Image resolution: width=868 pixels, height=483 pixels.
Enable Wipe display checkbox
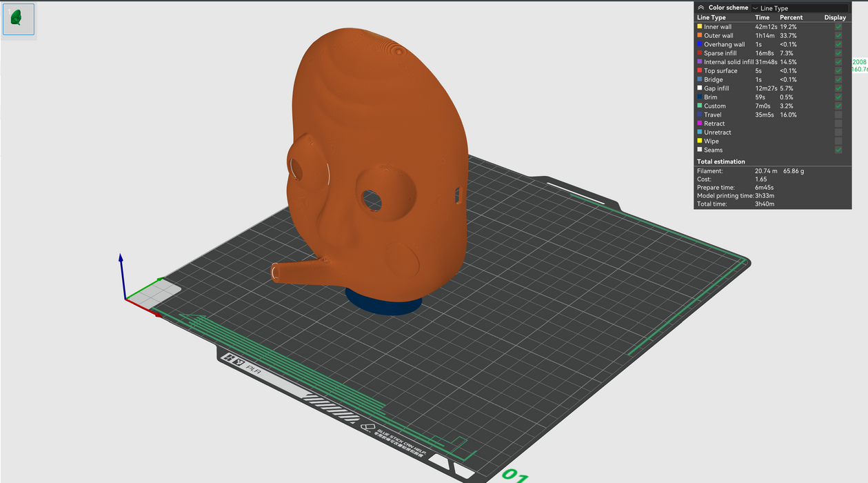[x=838, y=141]
